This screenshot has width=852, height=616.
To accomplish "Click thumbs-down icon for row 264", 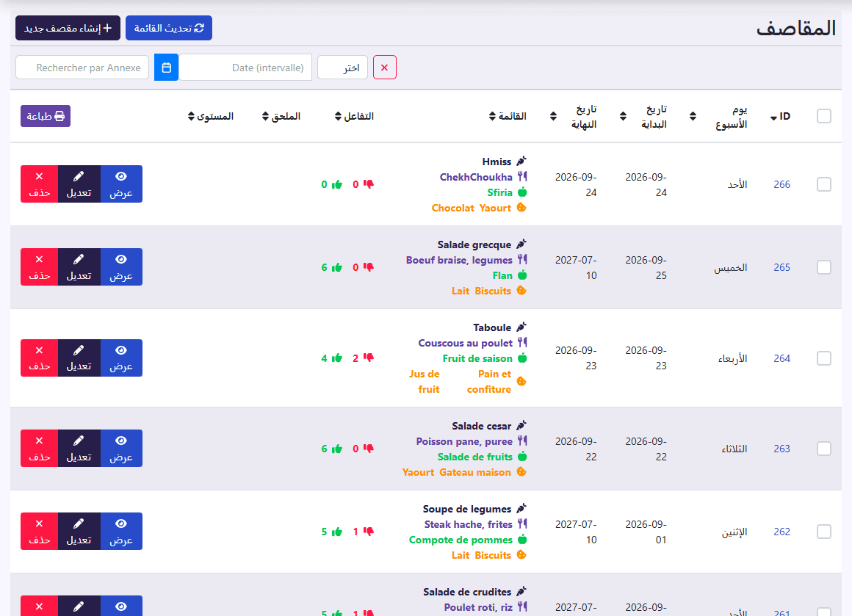I will coord(369,358).
